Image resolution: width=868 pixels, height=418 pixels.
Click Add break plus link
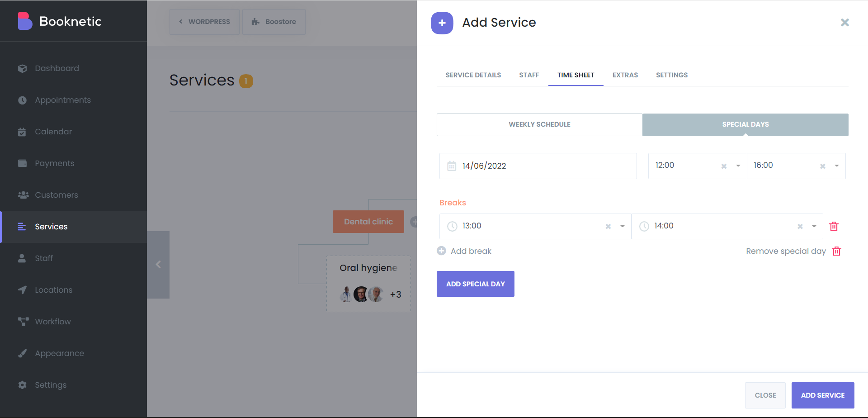(x=464, y=251)
